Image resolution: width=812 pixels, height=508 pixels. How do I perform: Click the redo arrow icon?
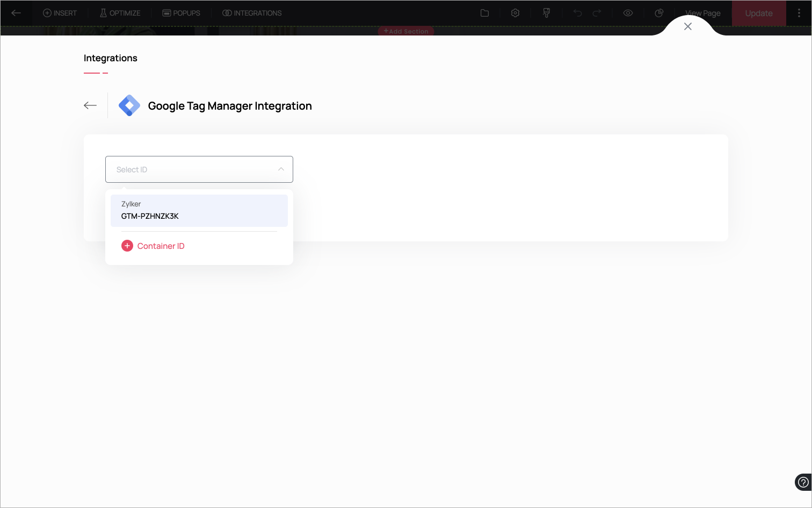click(597, 13)
